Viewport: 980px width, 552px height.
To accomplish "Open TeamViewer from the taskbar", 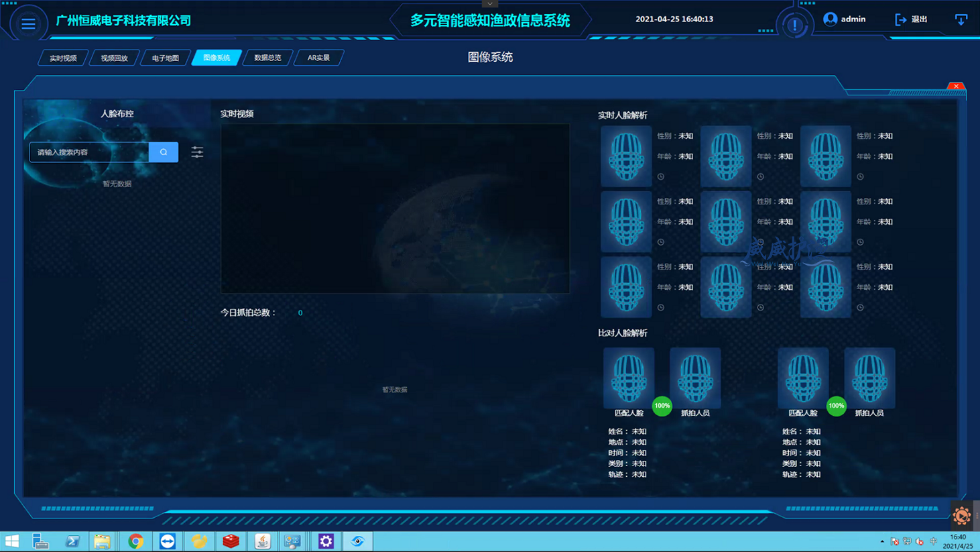I will pos(168,541).
